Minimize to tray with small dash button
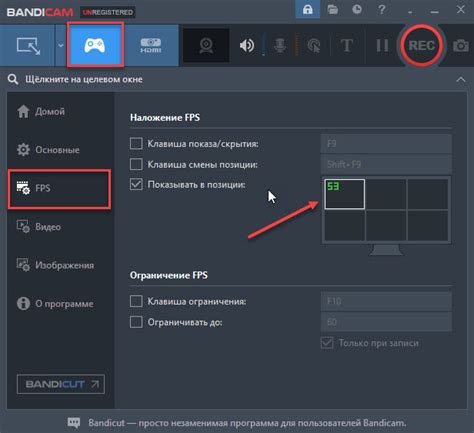This screenshot has height=433, width=474. pyautogui.click(x=410, y=12)
